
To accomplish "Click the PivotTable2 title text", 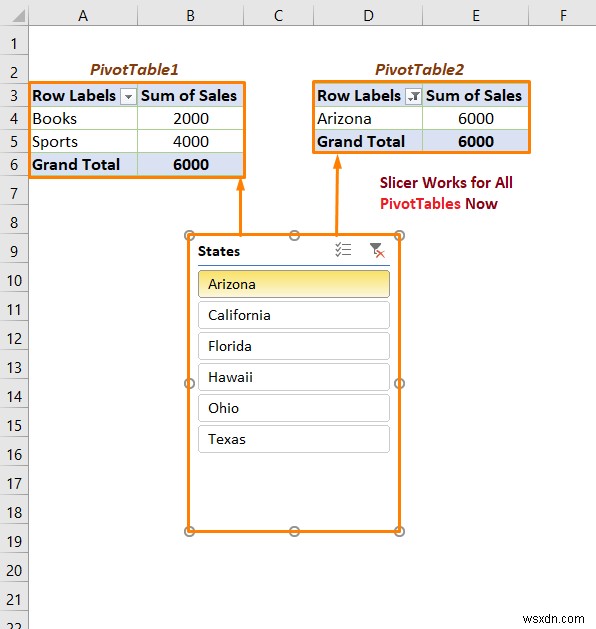I will (x=419, y=70).
